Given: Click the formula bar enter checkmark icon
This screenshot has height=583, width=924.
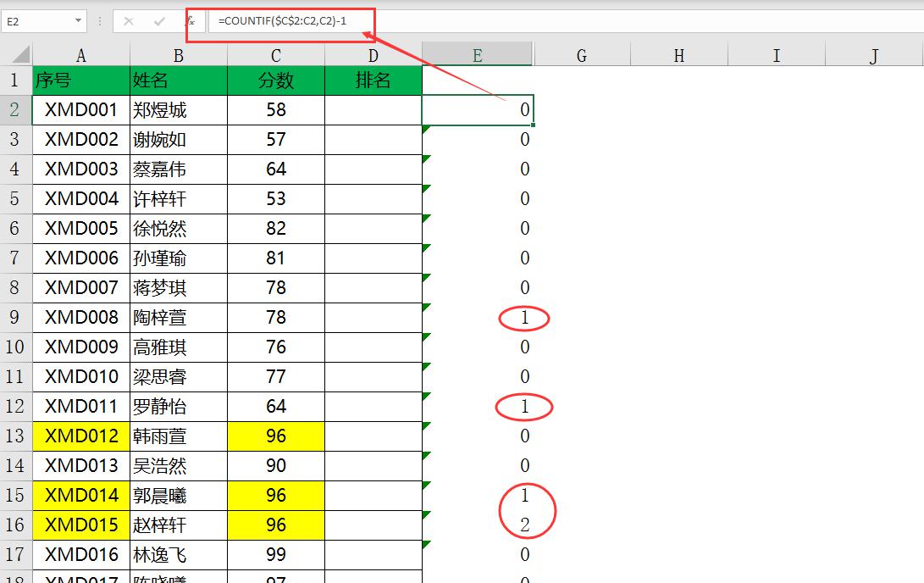Looking at the screenshot, I should [x=159, y=21].
